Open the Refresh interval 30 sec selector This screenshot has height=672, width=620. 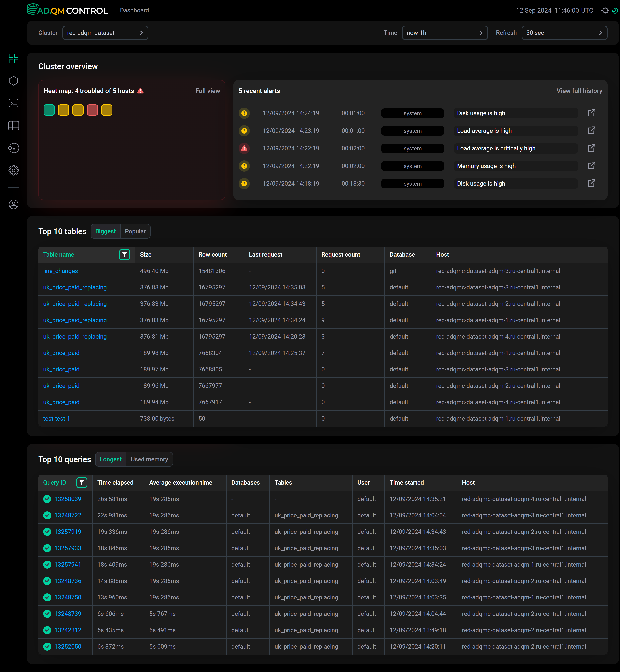[x=564, y=33]
